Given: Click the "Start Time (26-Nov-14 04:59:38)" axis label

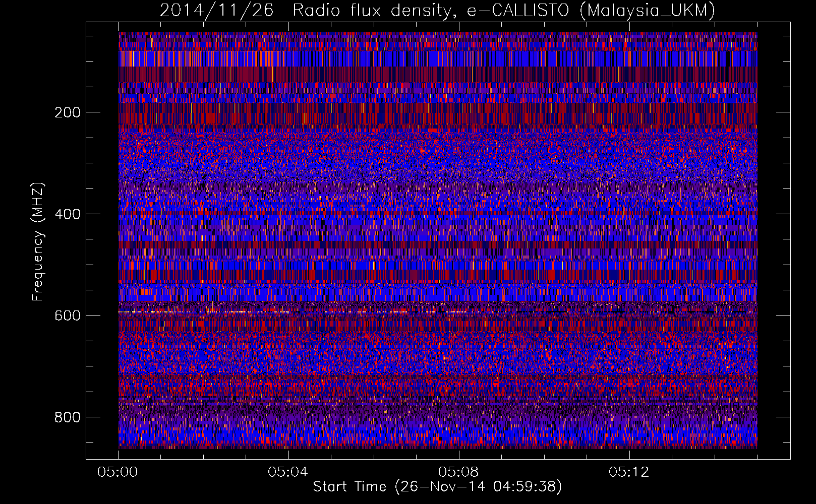Looking at the screenshot, I should pyautogui.click(x=437, y=487).
